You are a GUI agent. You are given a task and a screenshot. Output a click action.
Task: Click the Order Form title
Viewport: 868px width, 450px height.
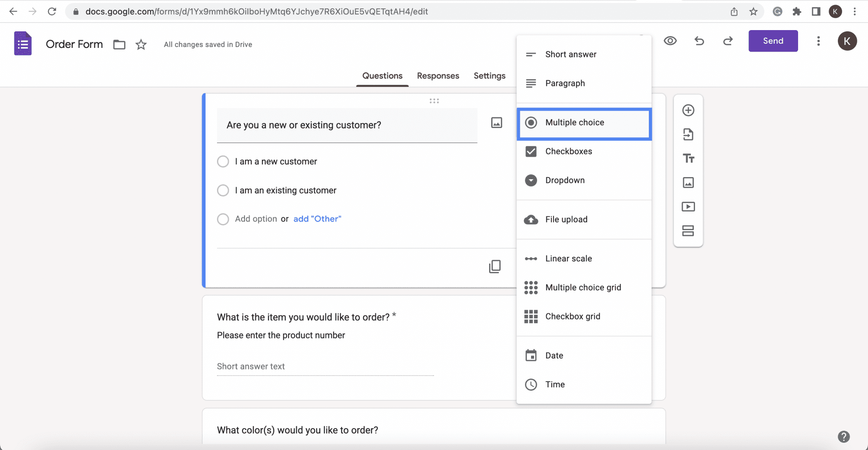tap(74, 44)
